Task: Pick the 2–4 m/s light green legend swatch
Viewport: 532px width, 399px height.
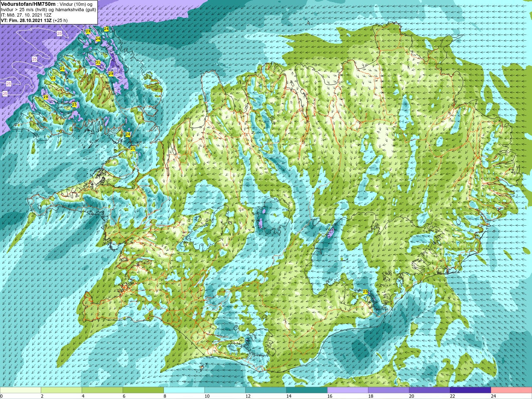Action: [x=62, y=390]
